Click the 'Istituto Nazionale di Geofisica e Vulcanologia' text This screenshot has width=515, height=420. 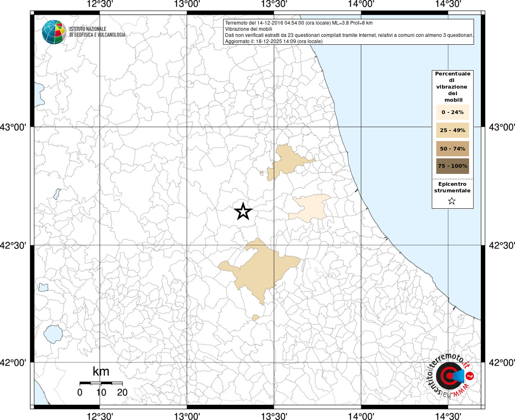97,32
